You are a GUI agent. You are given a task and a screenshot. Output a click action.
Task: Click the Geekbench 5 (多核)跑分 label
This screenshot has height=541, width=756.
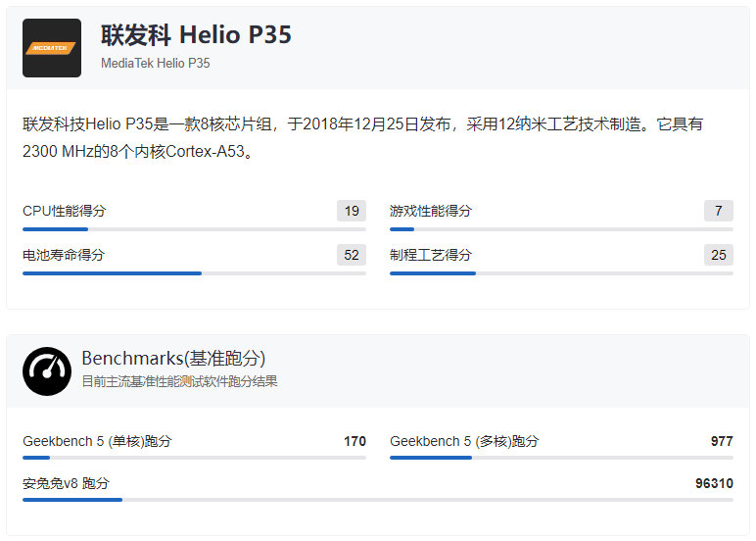tap(464, 441)
